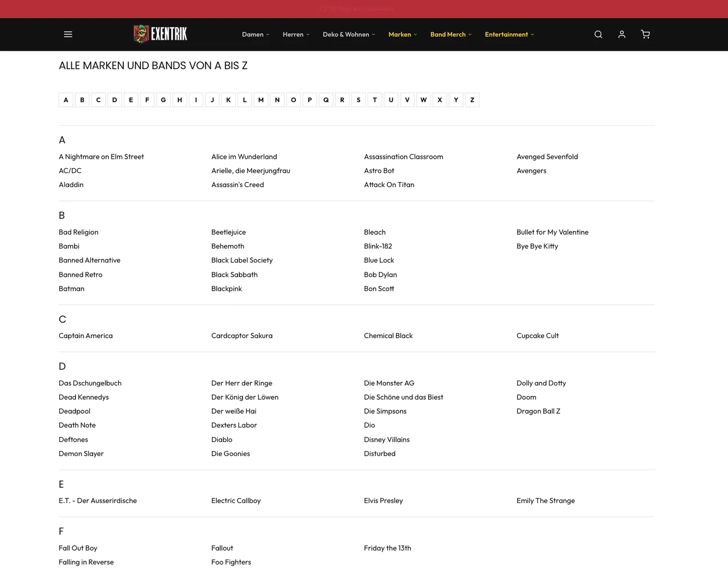
Task: Open the Elvis Presley link
Action: (384, 501)
